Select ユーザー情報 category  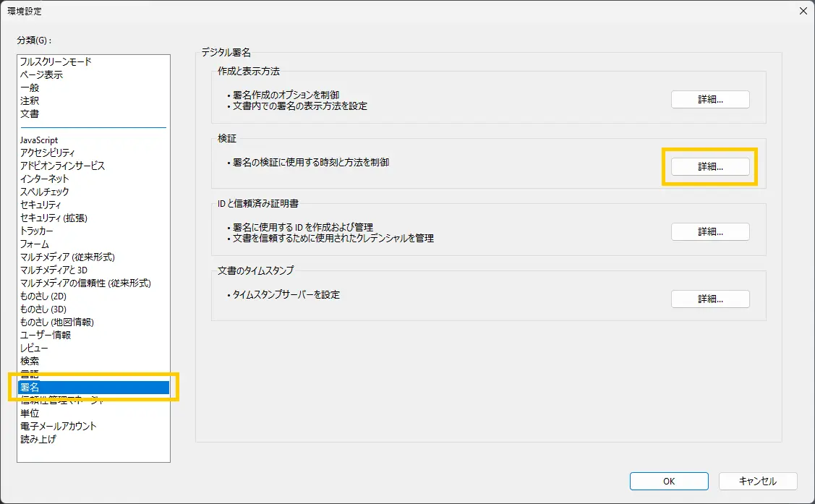tap(45, 336)
